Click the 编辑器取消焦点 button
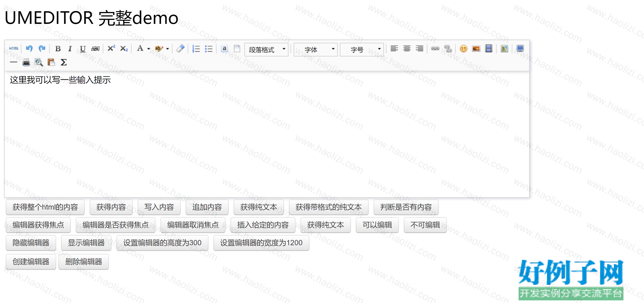 [193, 225]
